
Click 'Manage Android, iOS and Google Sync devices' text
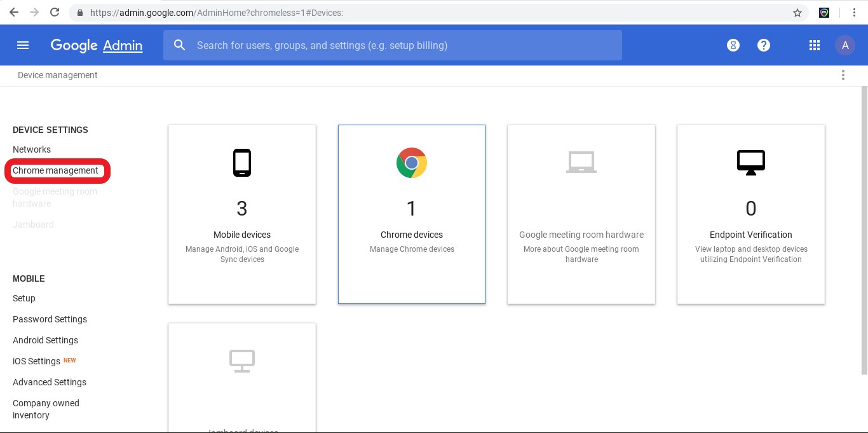[242, 254]
